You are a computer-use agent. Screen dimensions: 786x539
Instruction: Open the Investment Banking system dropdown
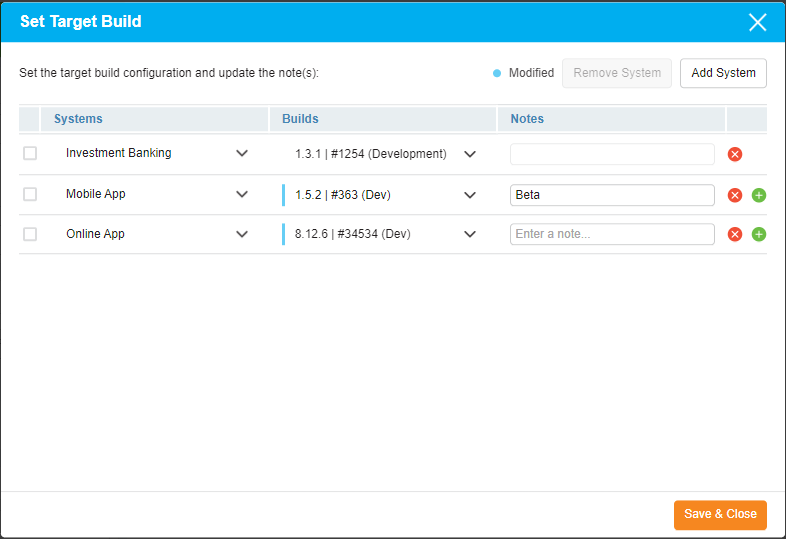[242, 153]
